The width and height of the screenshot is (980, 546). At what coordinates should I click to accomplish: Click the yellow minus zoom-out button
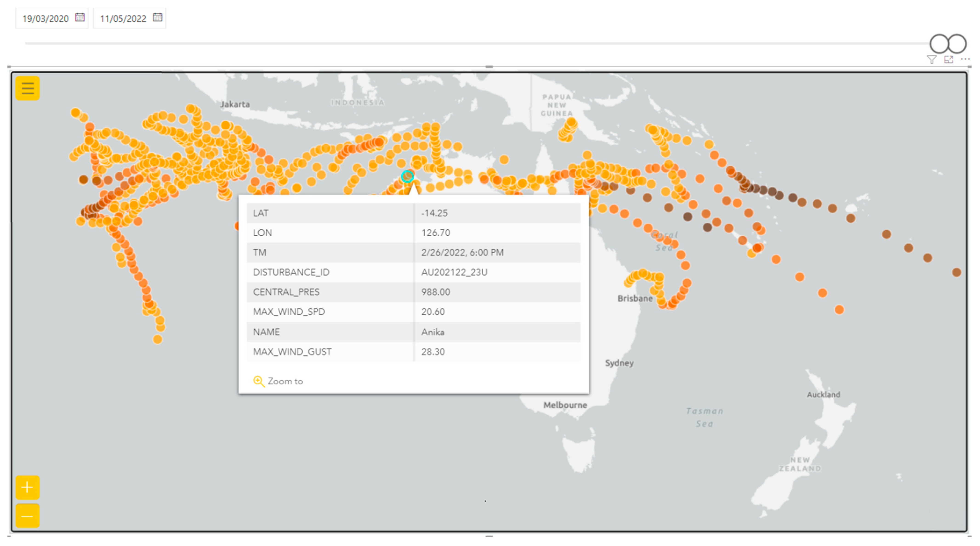(27, 516)
